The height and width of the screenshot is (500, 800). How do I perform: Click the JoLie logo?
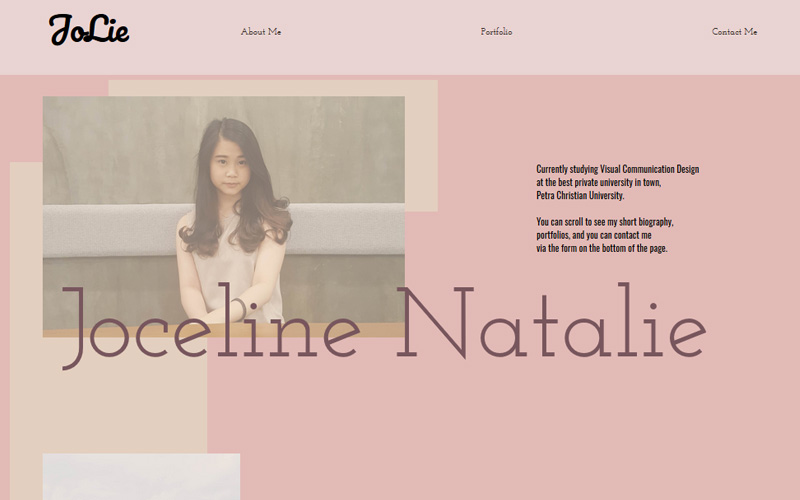89,30
